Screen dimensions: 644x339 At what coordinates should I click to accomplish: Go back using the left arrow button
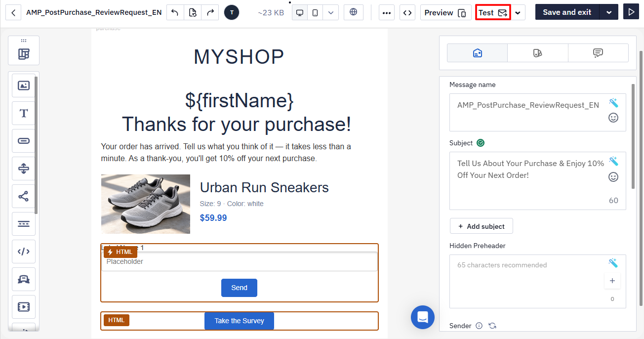click(13, 12)
